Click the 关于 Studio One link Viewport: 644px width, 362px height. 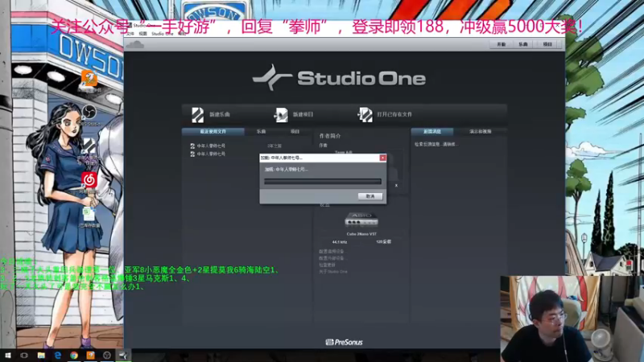point(333,272)
